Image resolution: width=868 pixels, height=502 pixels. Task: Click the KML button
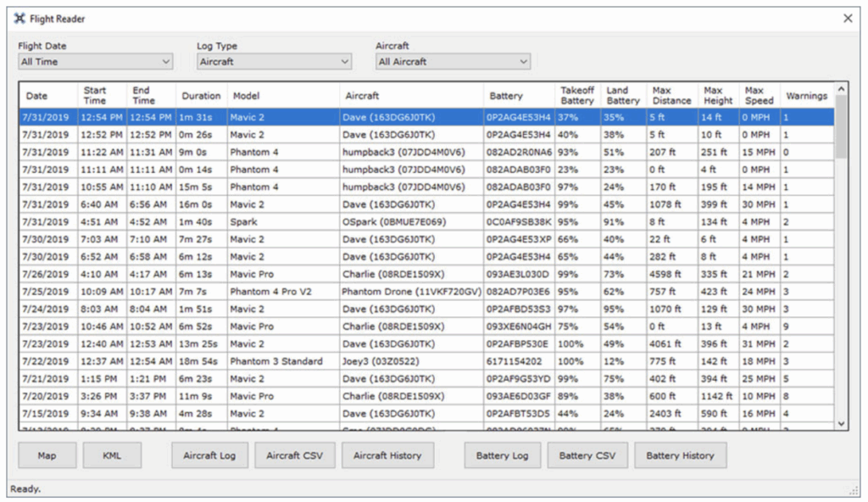tap(112, 455)
